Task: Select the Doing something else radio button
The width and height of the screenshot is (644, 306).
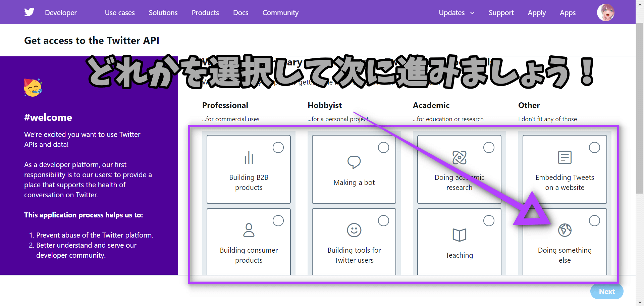Action: 594,220
